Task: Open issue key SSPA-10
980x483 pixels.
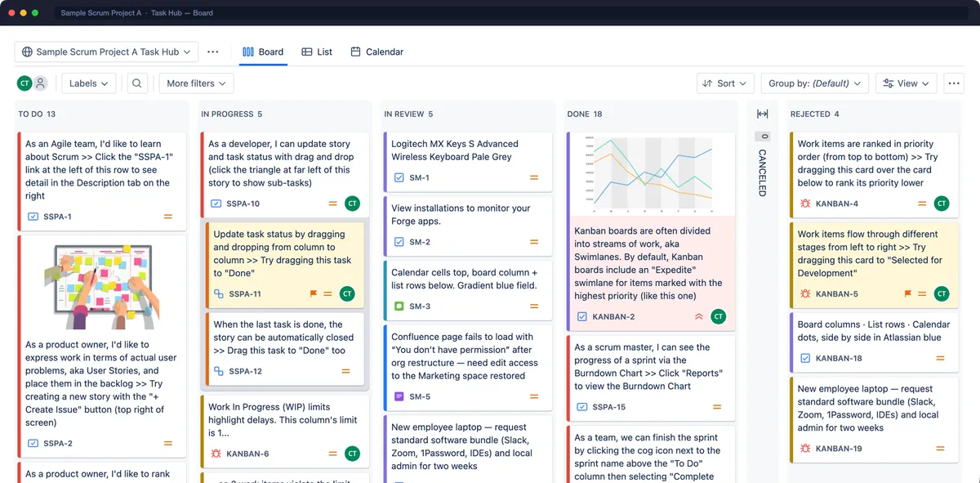Action: [243, 203]
